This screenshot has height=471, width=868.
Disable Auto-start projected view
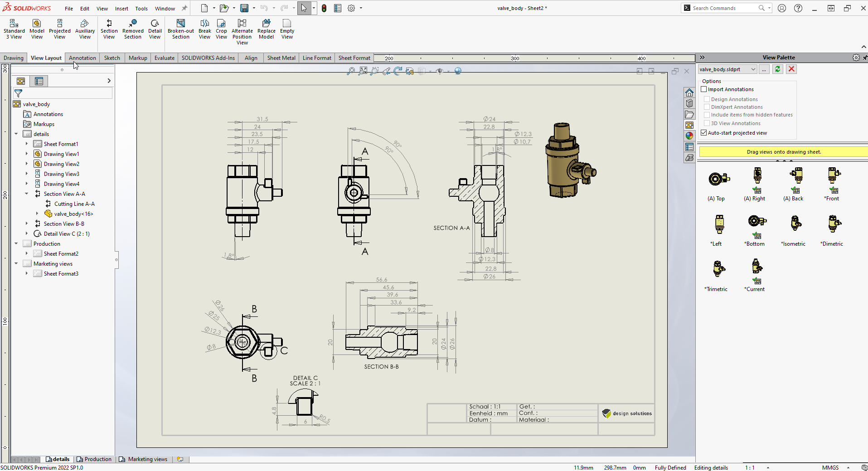pos(704,132)
